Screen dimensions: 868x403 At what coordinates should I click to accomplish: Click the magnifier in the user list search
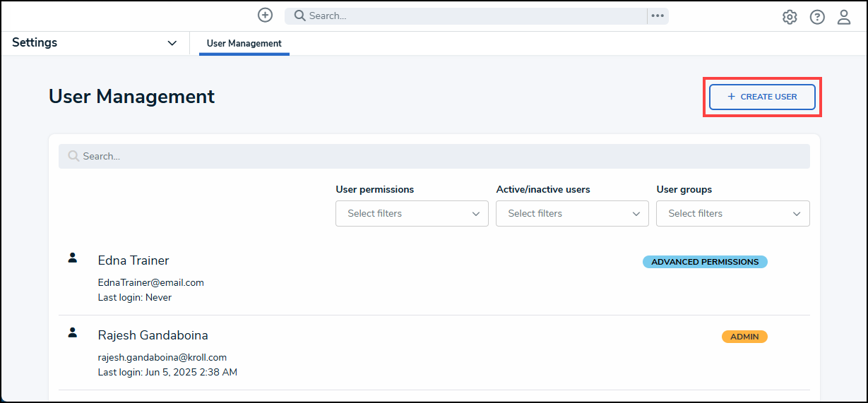point(73,156)
